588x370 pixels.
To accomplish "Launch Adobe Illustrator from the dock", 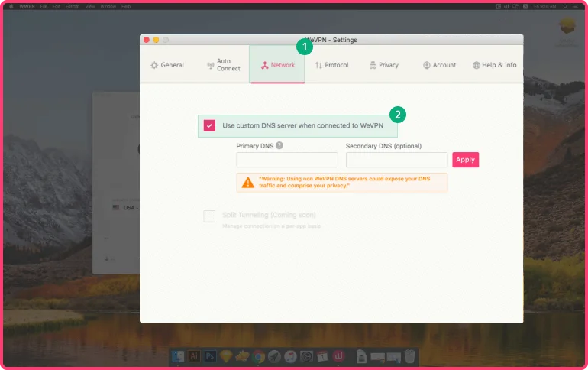I will click(194, 357).
